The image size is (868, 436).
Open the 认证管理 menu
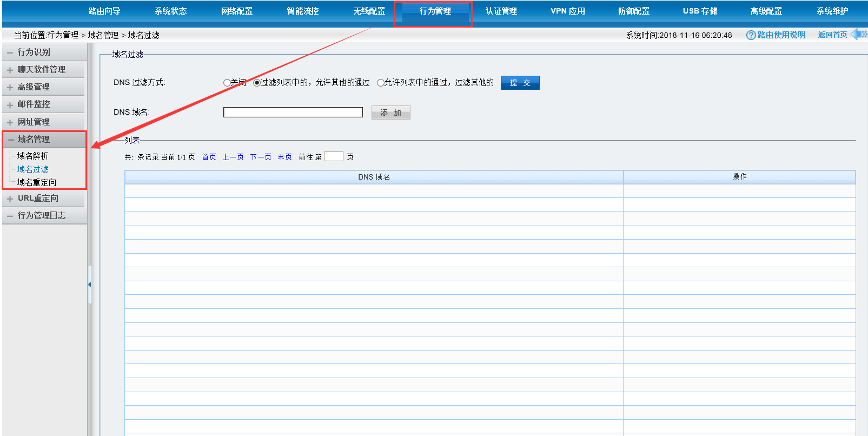click(x=501, y=11)
